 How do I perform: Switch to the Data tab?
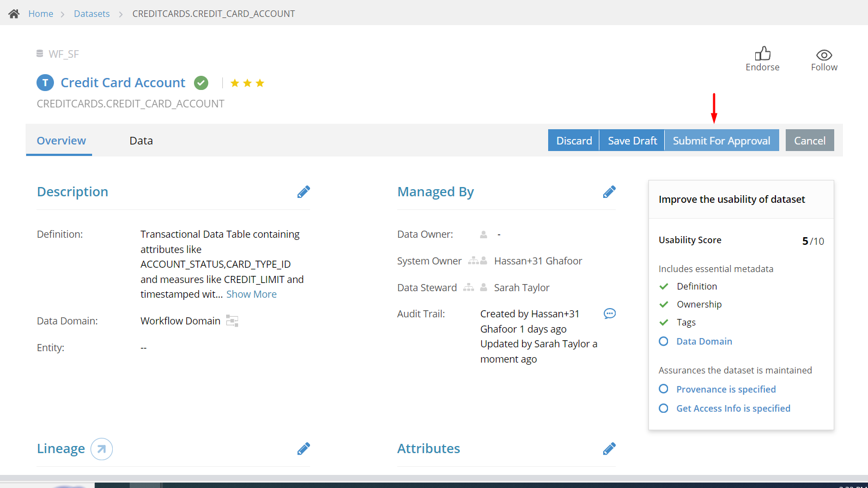pos(141,141)
